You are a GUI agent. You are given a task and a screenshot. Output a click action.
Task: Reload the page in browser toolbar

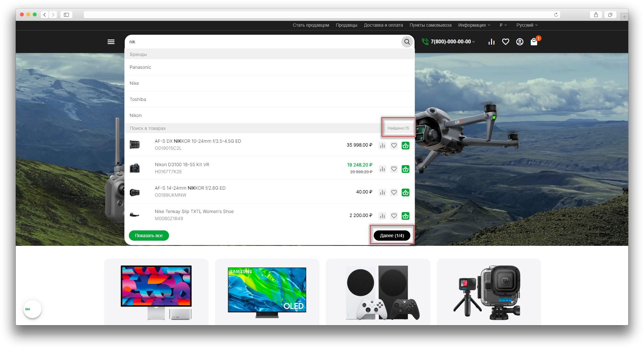556,15
